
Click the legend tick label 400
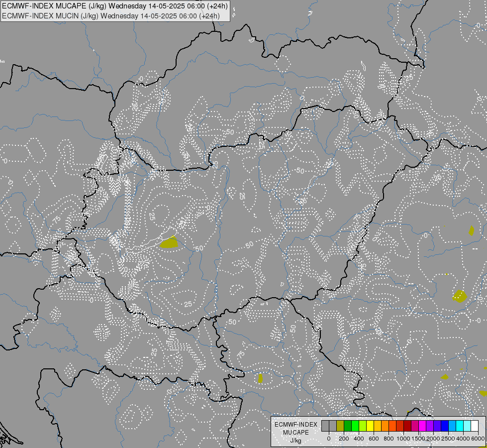pos(359,439)
